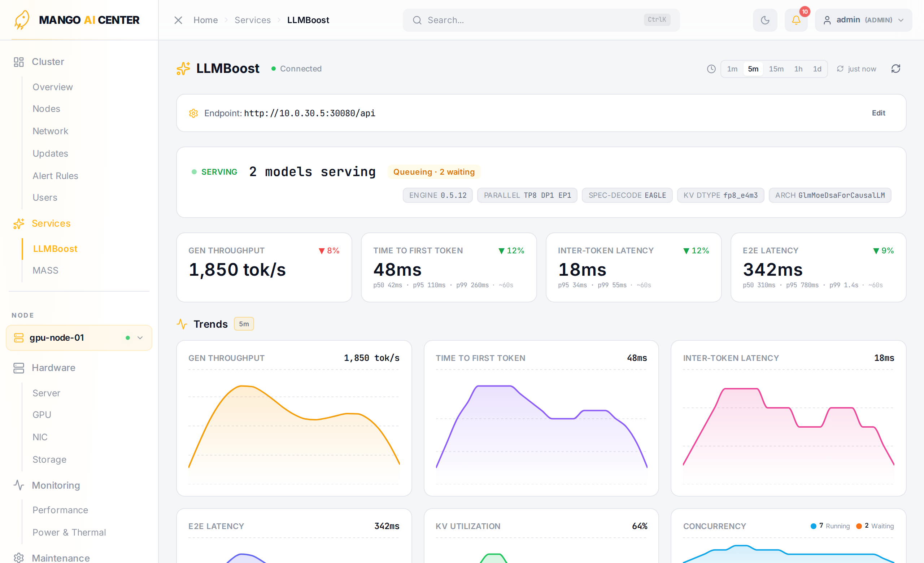Click the 5m badge next to Trends
Viewport: 924px width, 563px height.
244,324
